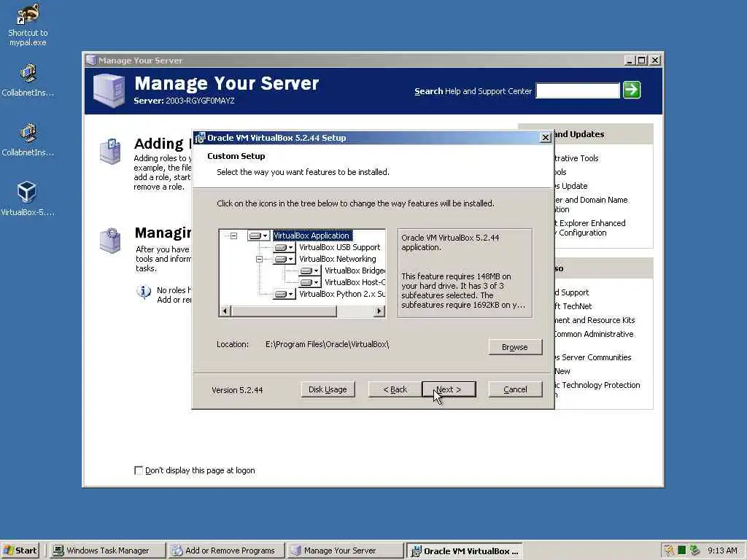Collapse the VirtualBox Networking tree node
This screenshot has height=560, width=747.
pos(259,259)
